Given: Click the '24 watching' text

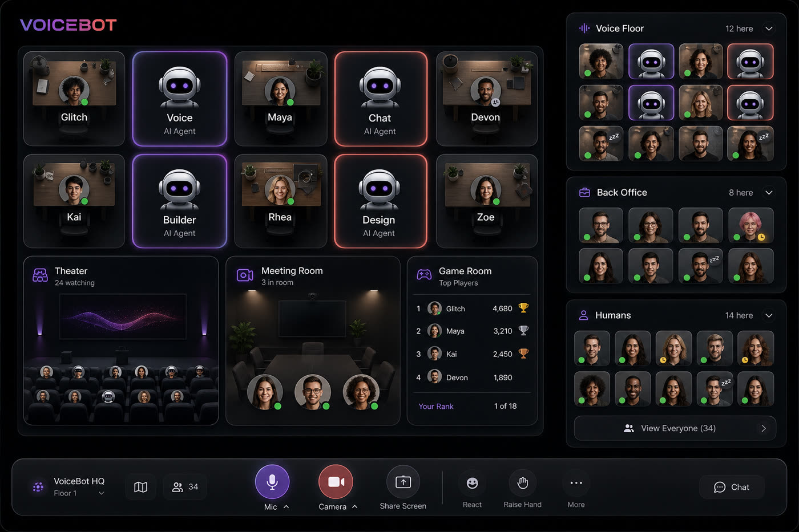Looking at the screenshot, I should [x=75, y=283].
